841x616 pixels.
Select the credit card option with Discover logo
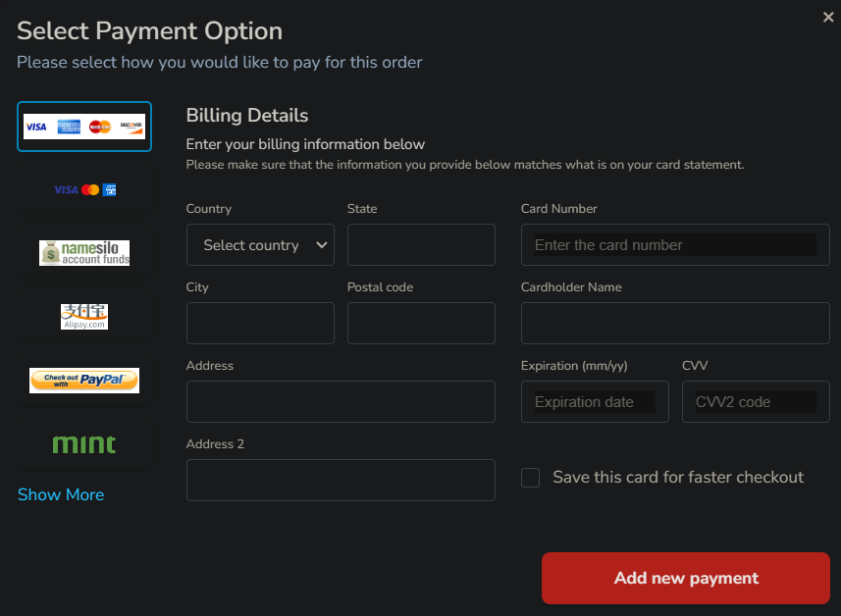pos(84,127)
